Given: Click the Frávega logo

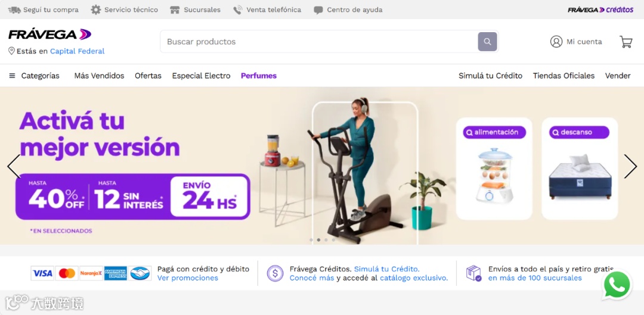Looking at the screenshot, I should click(49, 35).
